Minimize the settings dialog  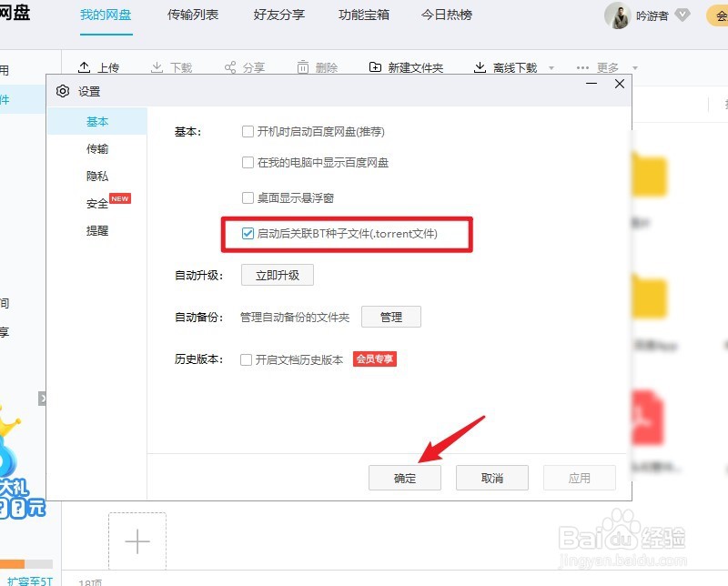pyautogui.click(x=591, y=84)
